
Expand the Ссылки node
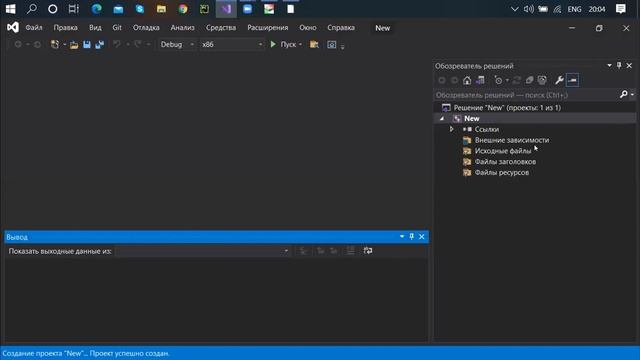(x=451, y=129)
